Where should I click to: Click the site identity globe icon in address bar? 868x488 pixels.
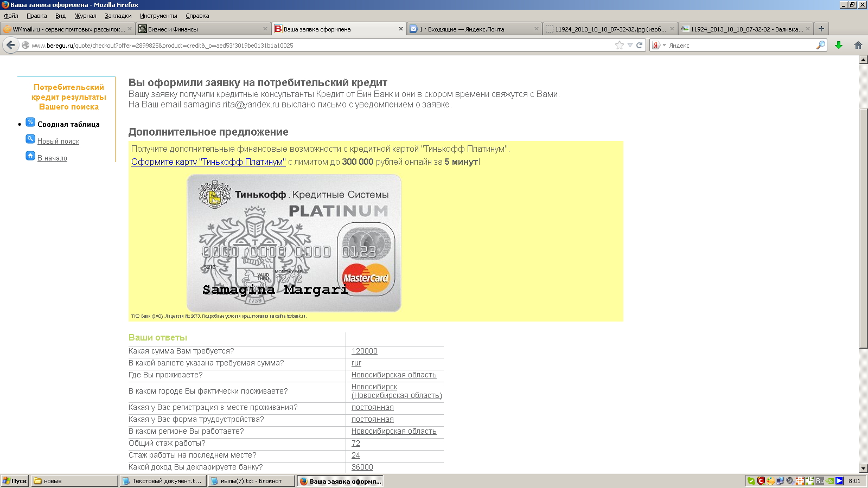click(x=25, y=46)
